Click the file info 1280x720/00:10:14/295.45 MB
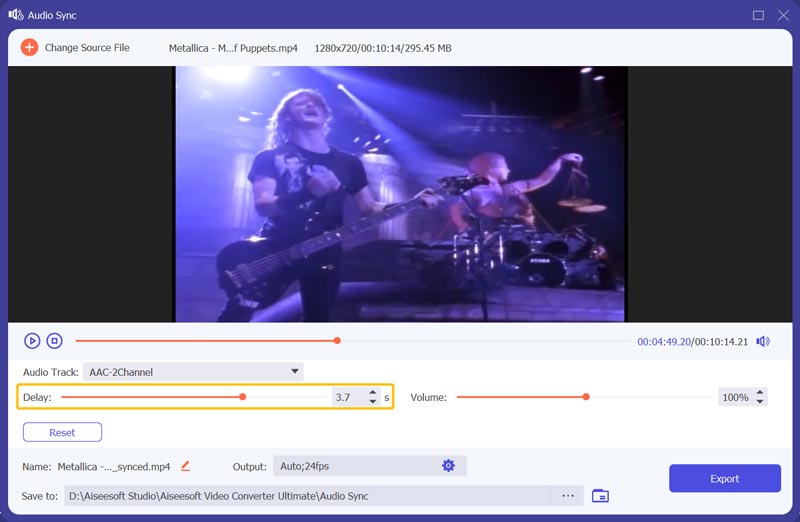This screenshot has height=522, width=800. click(x=383, y=48)
